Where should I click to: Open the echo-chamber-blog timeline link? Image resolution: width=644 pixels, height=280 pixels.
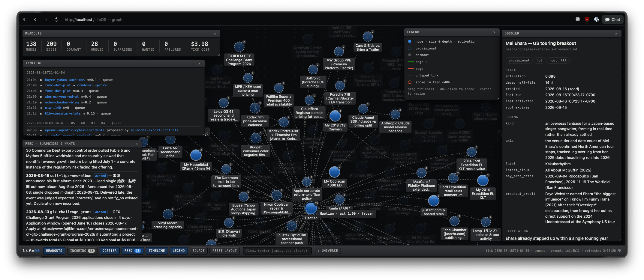pos(62,103)
